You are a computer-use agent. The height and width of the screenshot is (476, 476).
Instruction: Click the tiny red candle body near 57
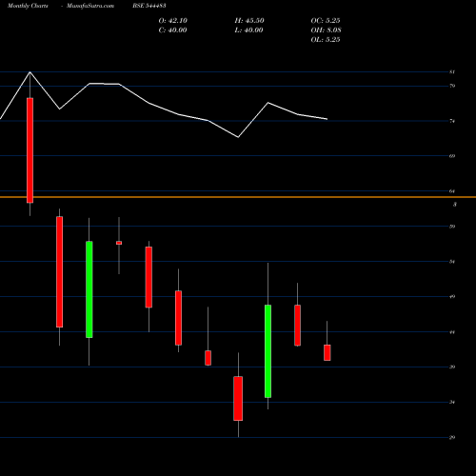pyautogui.click(x=119, y=243)
